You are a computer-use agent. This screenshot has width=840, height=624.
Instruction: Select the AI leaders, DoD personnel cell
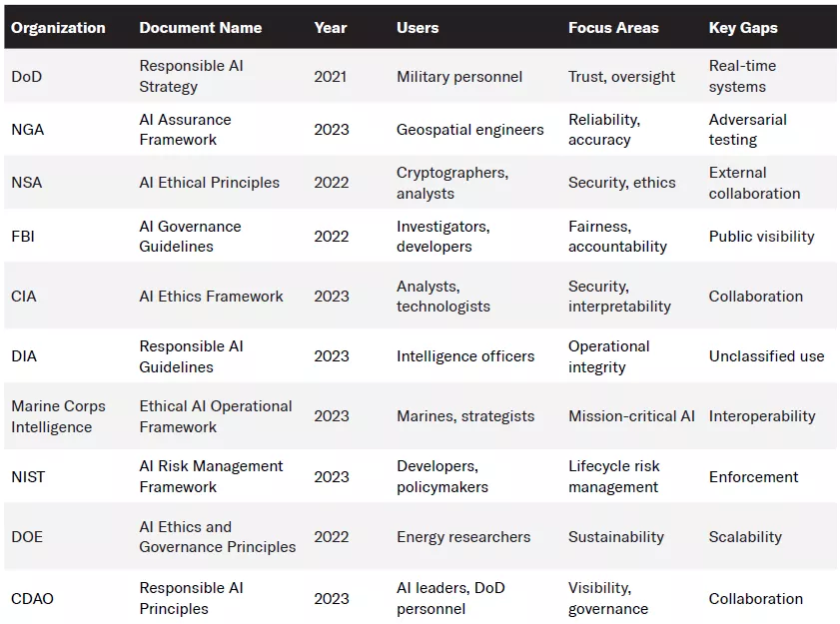[x=450, y=598]
